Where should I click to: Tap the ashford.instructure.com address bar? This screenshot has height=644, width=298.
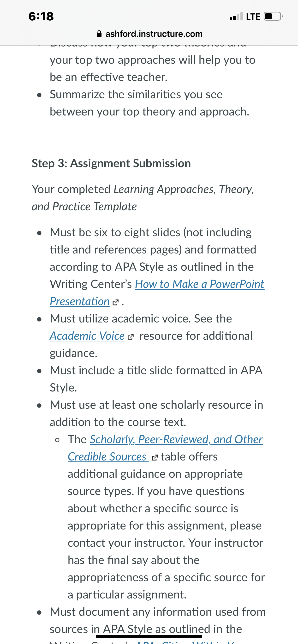point(149,34)
